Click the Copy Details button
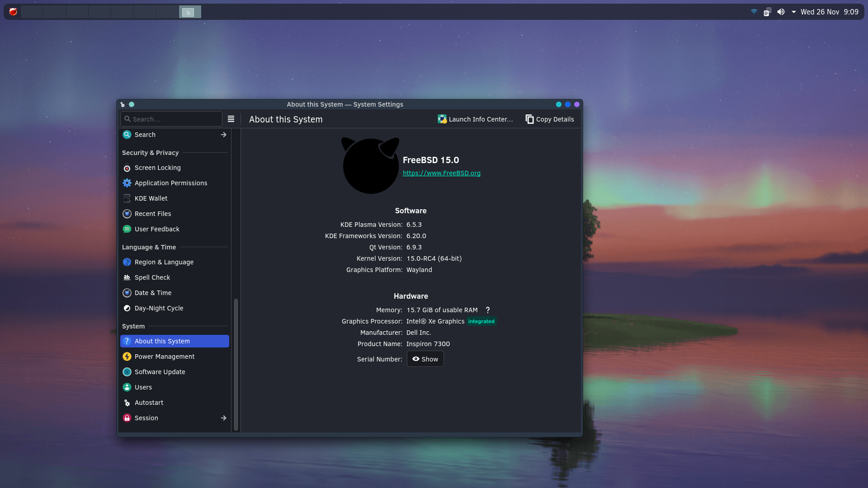868x488 pixels. click(550, 119)
